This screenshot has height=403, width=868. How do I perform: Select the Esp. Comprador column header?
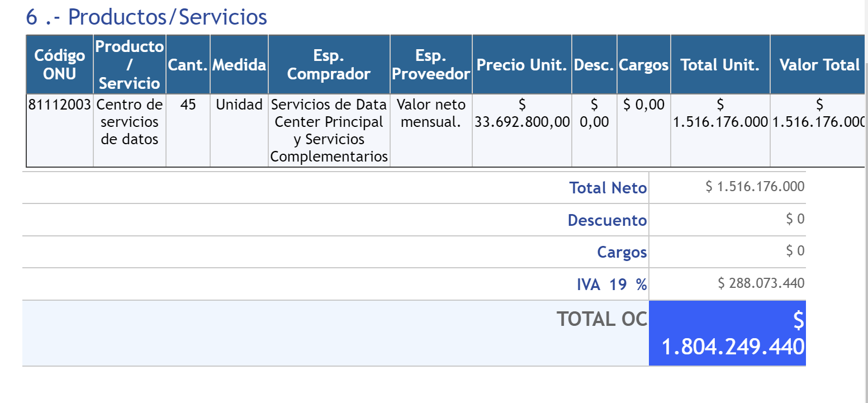329,64
